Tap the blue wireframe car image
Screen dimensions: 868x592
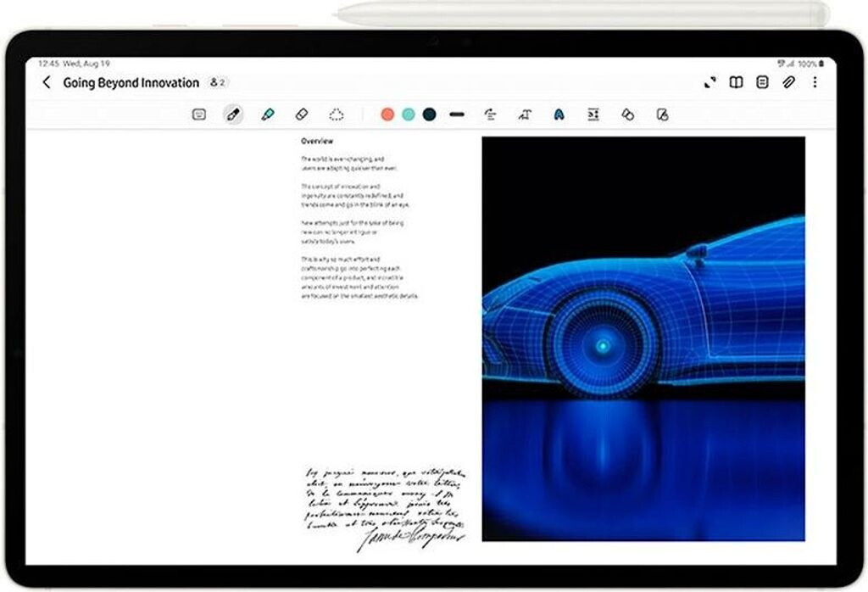(643, 338)
